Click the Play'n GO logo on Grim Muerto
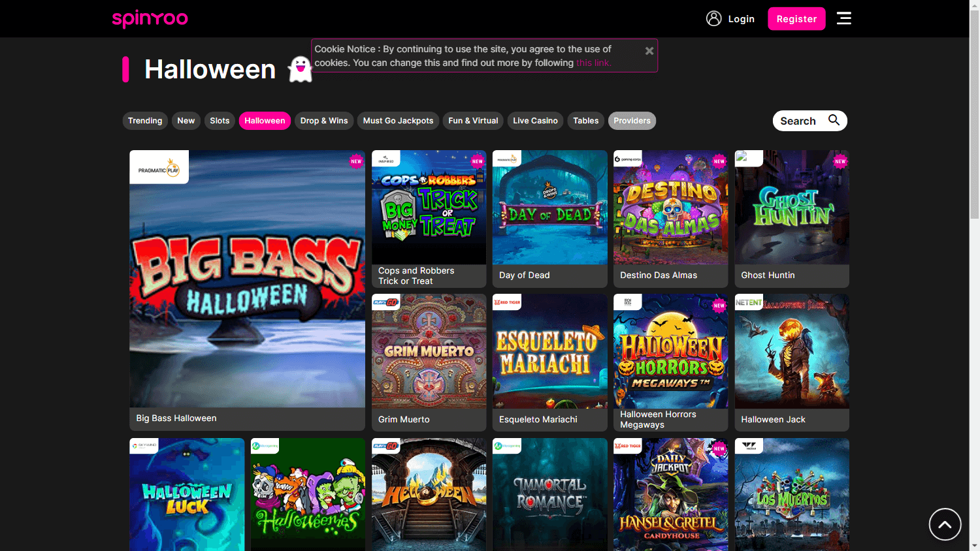Image resolution: width=980 pixels, height=551 pixels. pos(385,302)
